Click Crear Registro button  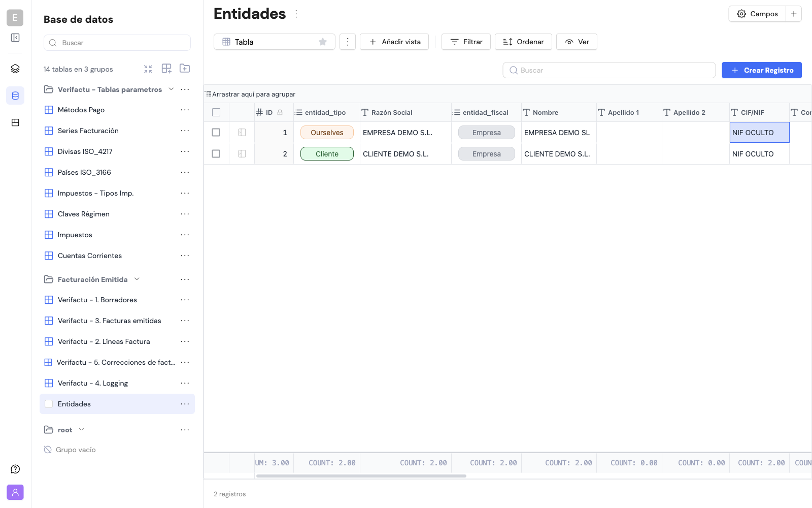click(762, 70)
